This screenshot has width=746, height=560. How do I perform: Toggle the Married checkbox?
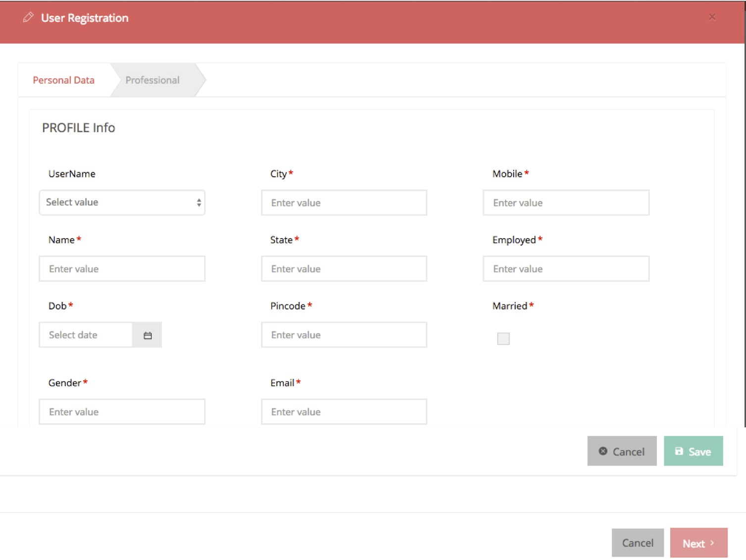(x=503, y=339)
